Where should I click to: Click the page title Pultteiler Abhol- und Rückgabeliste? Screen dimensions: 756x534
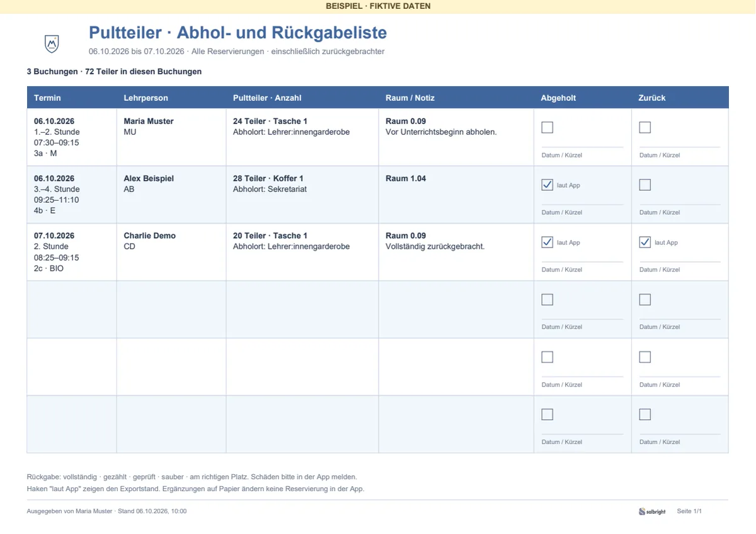[238, 33]
